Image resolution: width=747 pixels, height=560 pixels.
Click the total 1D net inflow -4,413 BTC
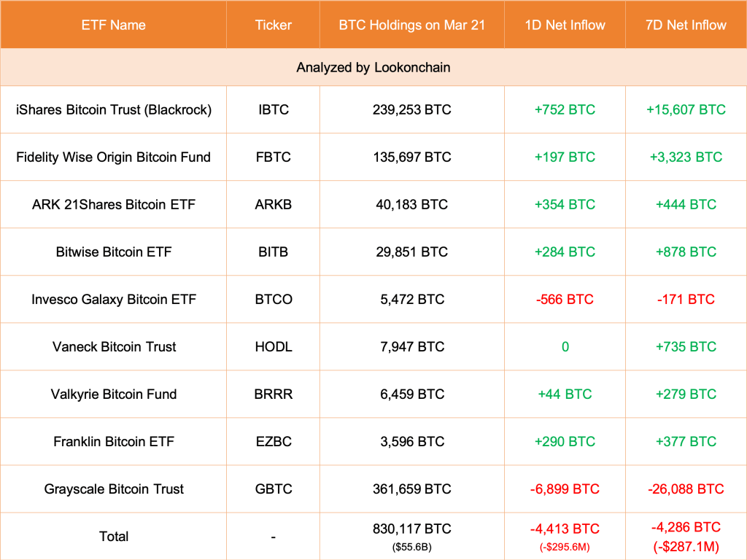pyautogui.click(x=565, y=529)
